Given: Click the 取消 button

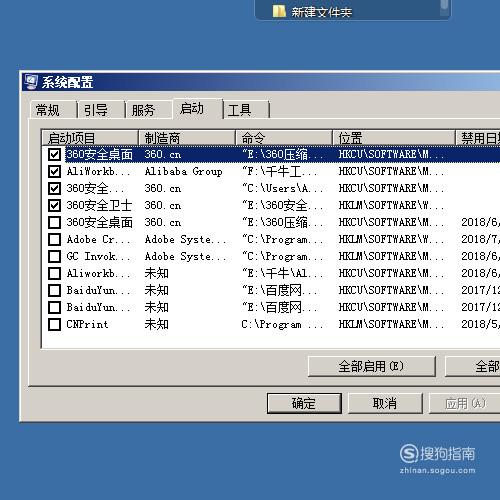Looking at the screenshot, I should coord(385,403).
